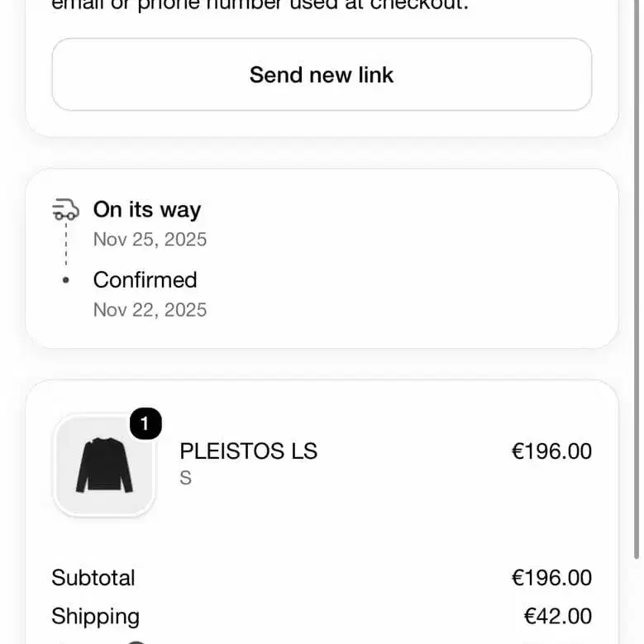Screen dimensions: 644x644
Task: Click the Confirmed status label
Action: 145,280
